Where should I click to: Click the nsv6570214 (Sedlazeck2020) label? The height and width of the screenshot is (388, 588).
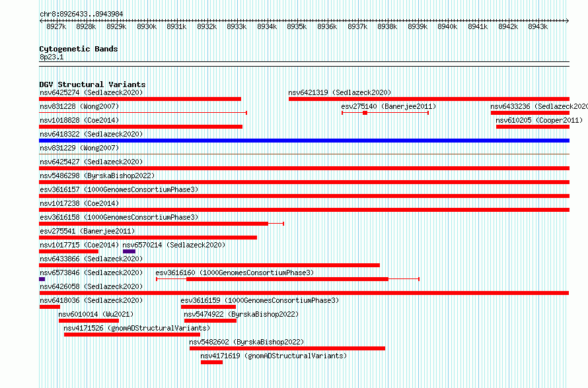point(174,245)
